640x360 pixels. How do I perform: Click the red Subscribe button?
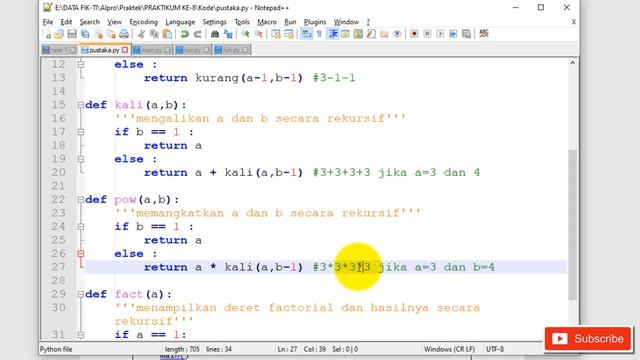(588, 338)
